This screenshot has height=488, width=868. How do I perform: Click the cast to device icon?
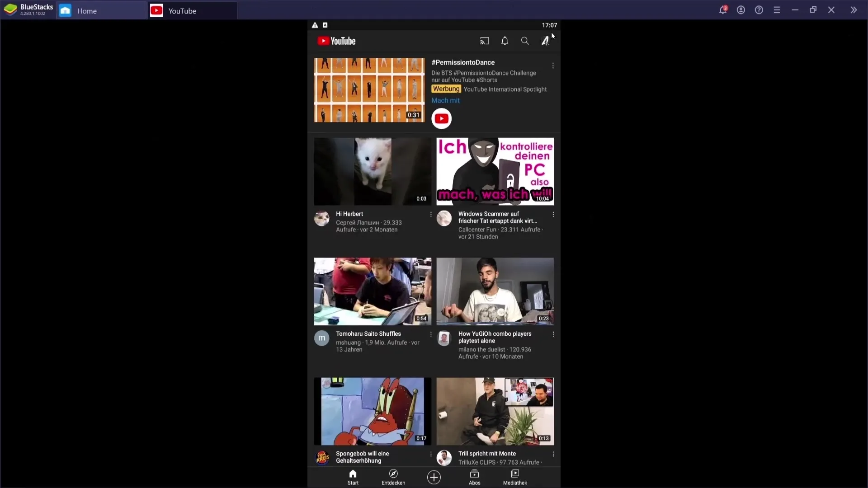coord(484,41)
